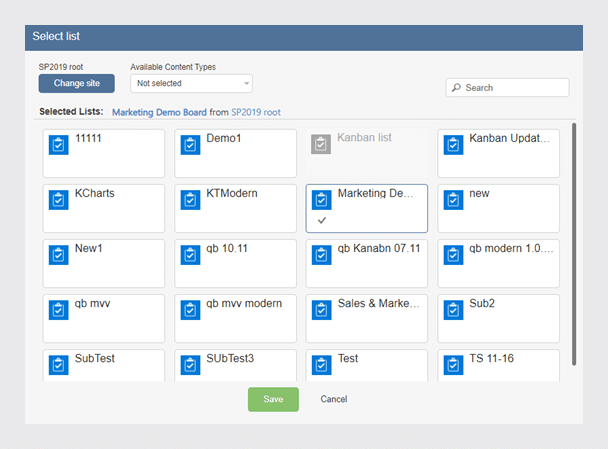The height and width of the screenshot is (449, 608).
Task: Click the TS 11-16 list icon
Action: 453,365
